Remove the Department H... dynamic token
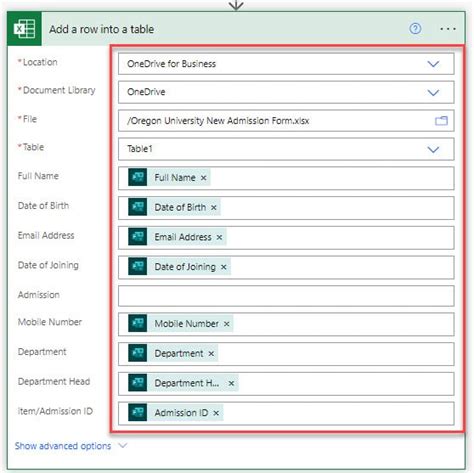 point(231,383)
